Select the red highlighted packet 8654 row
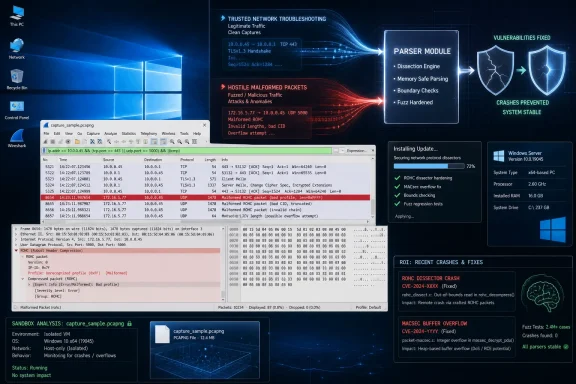Screen dimensions: 576x384 (206, 197)
